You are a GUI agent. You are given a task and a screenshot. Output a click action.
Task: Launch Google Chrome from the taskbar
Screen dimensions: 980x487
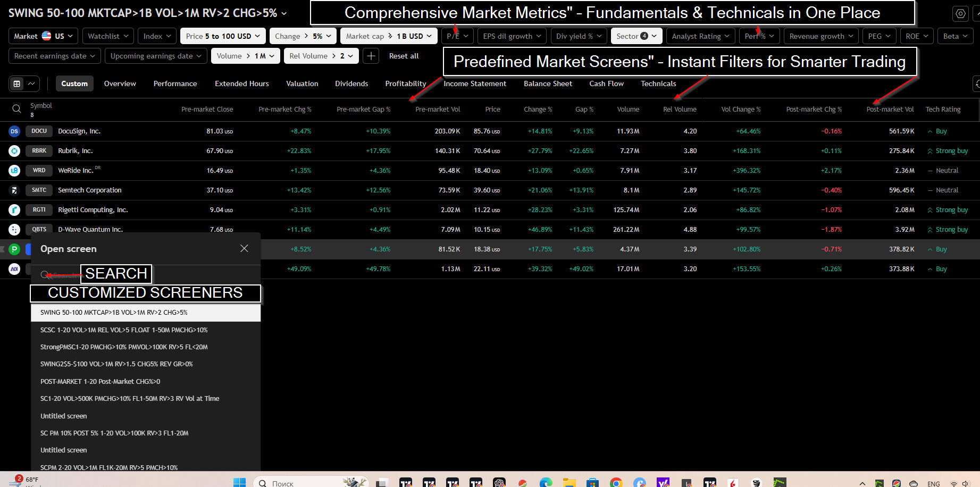(616, 483)
